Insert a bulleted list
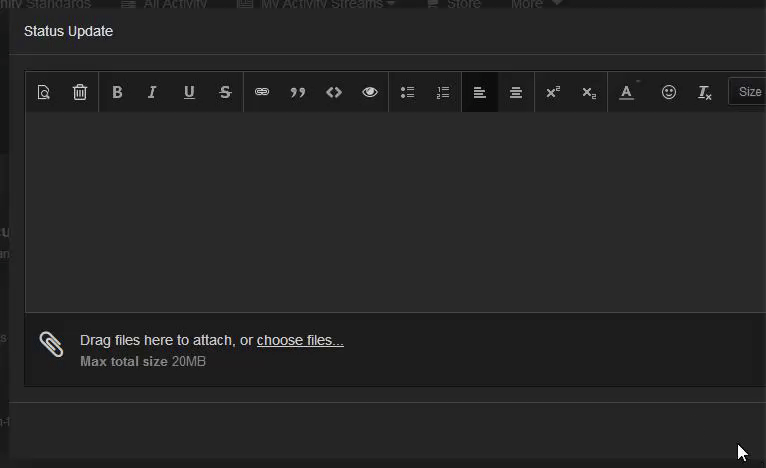This screenshot has height=468, width=766. coord(407,92)
